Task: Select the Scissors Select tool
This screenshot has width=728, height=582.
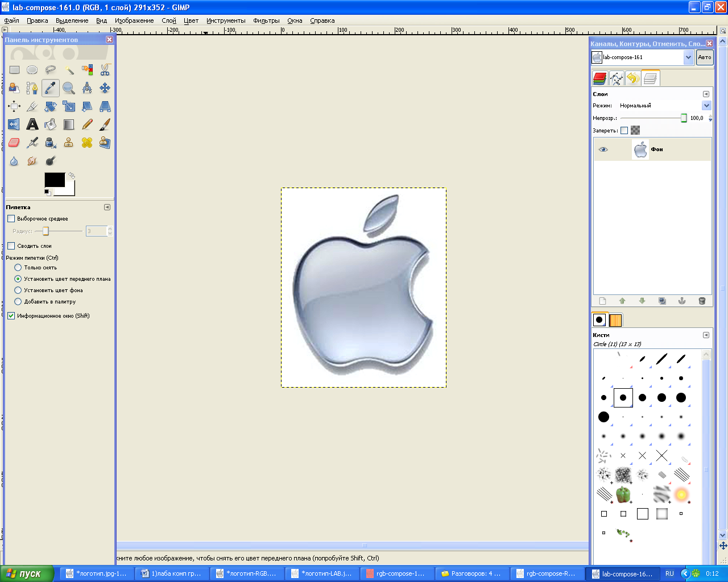Action: [x=105, y=70]
